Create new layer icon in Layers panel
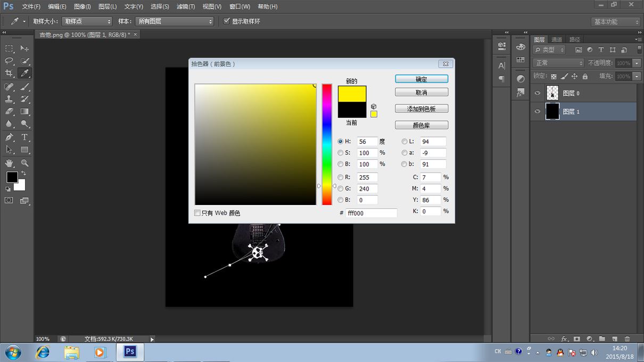The width and height of the screenshot is (644, 362). click(614, 339)
